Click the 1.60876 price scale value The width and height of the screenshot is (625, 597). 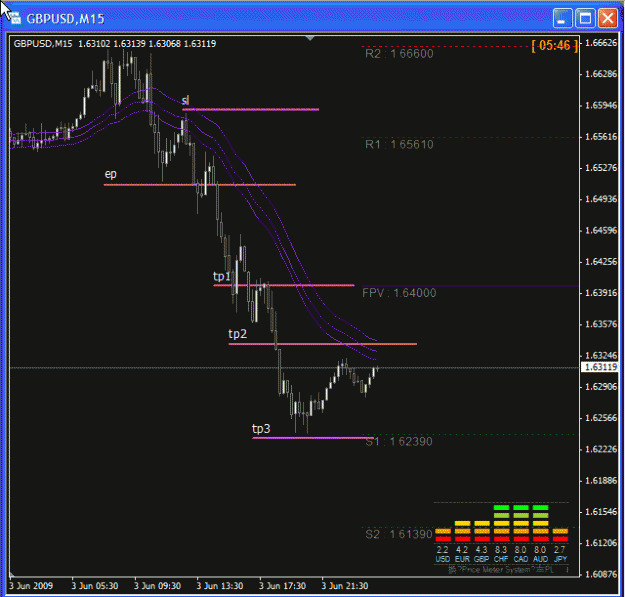[x=600, y=574]
